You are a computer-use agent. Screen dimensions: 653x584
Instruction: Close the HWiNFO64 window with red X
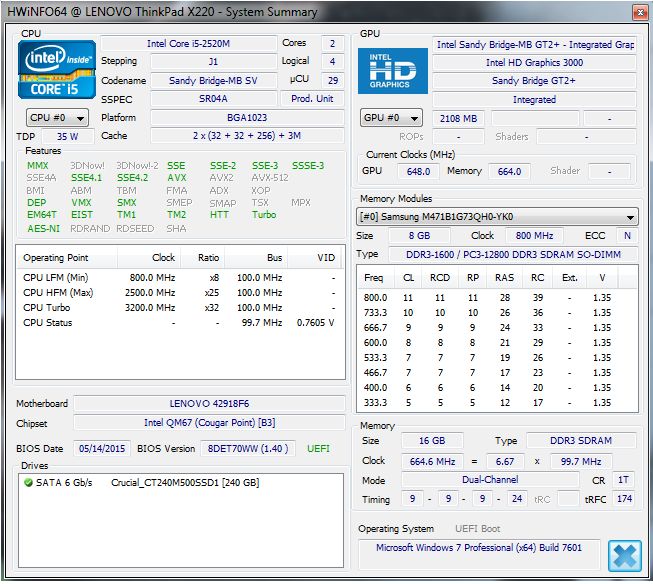(x=639, y=13)
